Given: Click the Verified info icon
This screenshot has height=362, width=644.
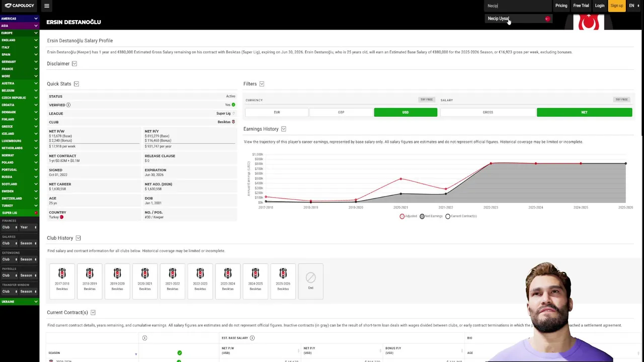Looking at the screenshot, I should [x=68, y=105].
